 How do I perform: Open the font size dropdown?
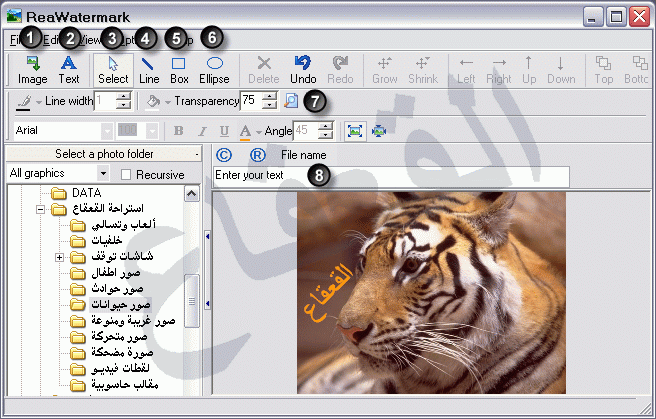click(x=152, y=131)
